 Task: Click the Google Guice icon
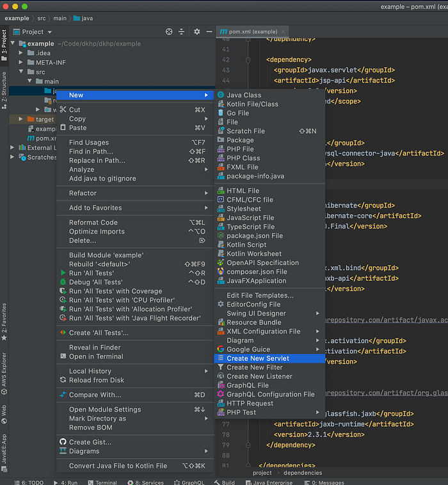point(221,349)
